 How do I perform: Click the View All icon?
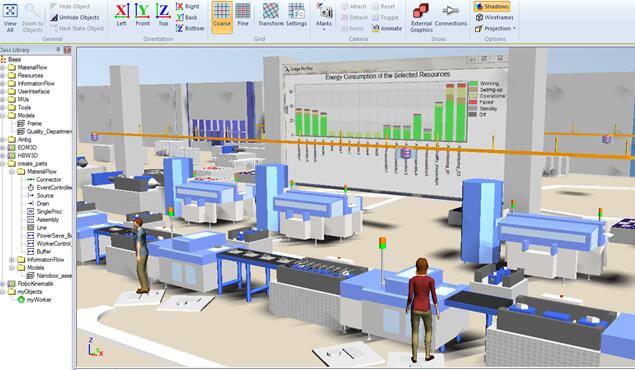coord(10,17)
